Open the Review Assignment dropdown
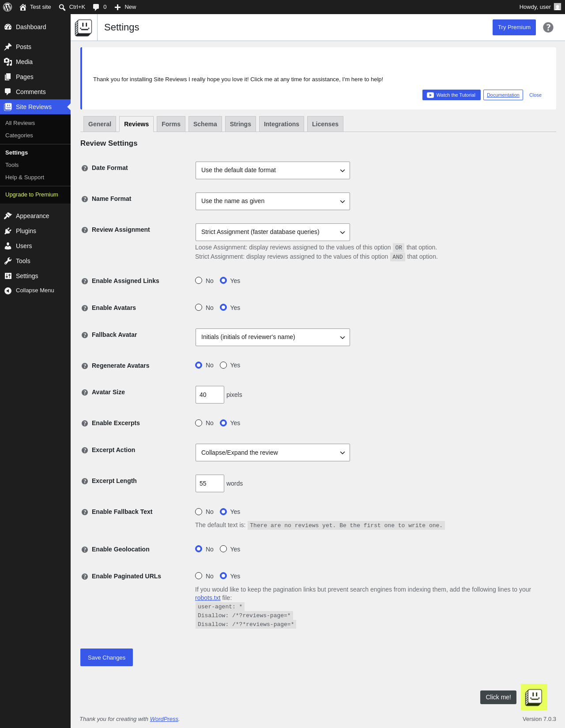565x728 pixels. [x=273, y=232]
